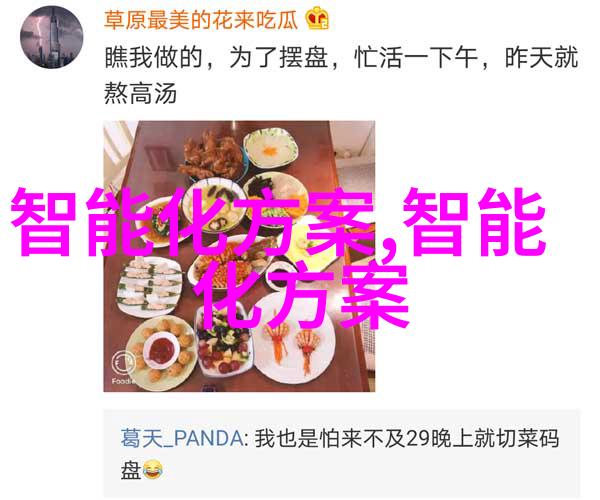
Task: Open username 草原最美的花来吃瓜 profile
Action: coord(201,20)
